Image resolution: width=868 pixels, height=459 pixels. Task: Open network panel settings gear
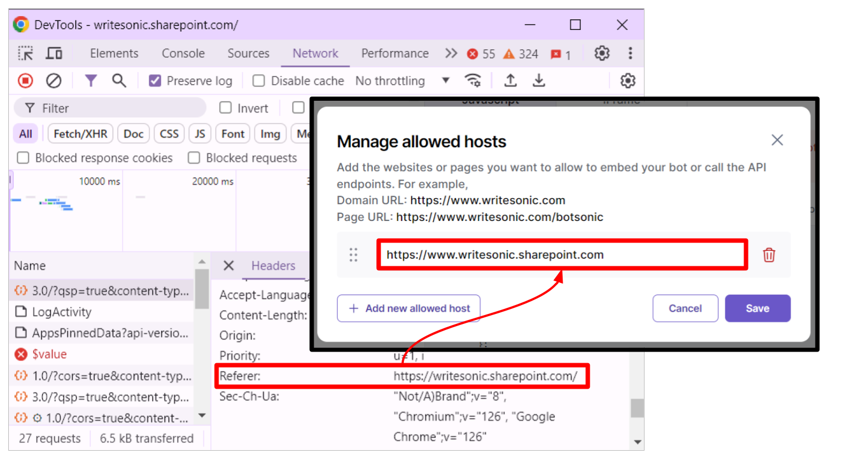point(628,81)
